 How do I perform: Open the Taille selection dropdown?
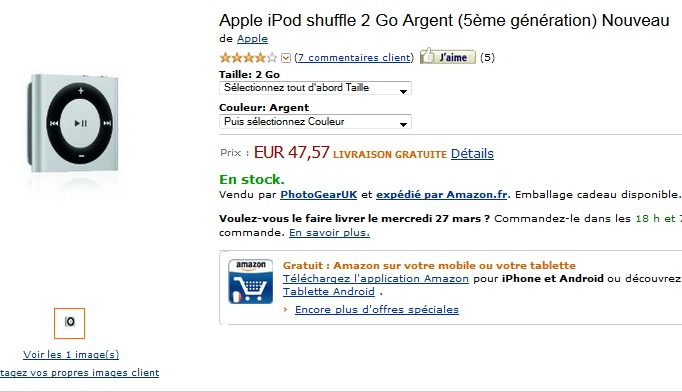315,88
